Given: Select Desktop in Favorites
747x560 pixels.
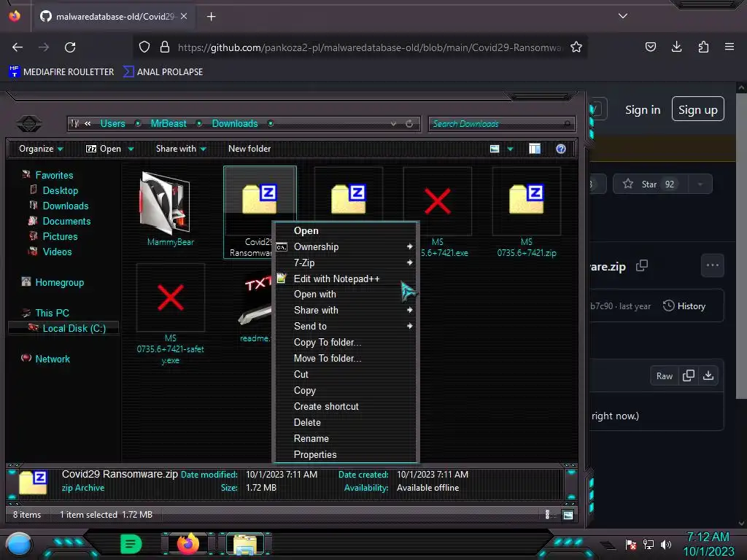Looking at the screenshot, I should (60, 191).
